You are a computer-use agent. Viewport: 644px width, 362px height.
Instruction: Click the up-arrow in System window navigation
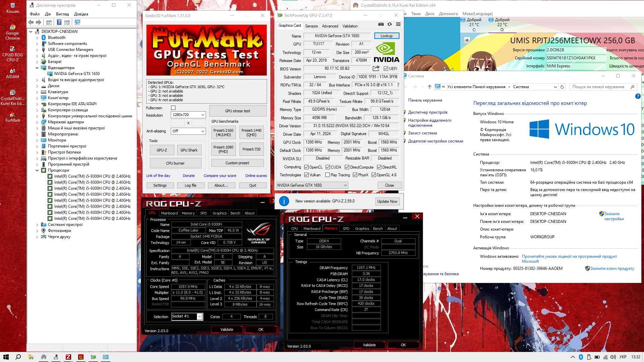coord(429,87)
